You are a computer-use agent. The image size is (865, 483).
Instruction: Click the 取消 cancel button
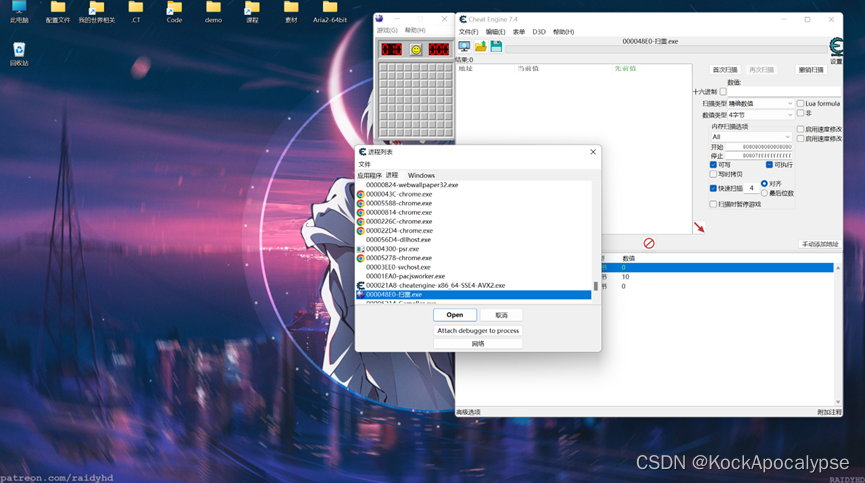tap(501, 315)
